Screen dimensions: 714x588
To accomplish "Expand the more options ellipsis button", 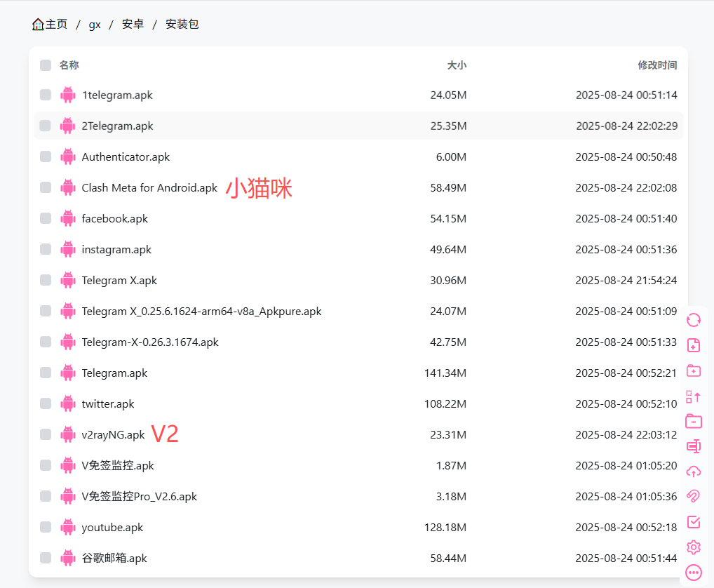I will [693, 573].
